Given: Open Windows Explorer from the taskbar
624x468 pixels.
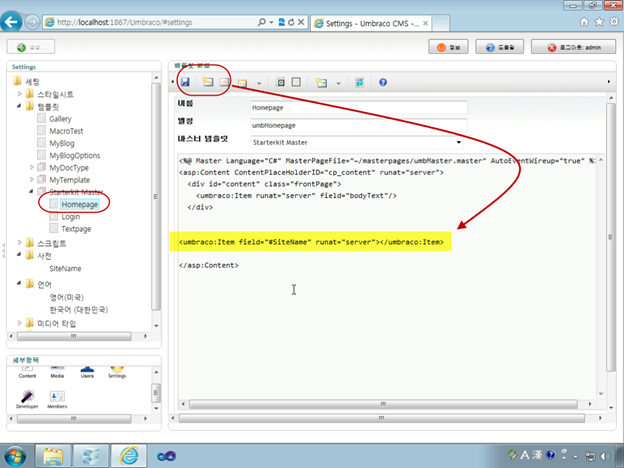Looking at the screenshot, I should [x=53, y=456].
